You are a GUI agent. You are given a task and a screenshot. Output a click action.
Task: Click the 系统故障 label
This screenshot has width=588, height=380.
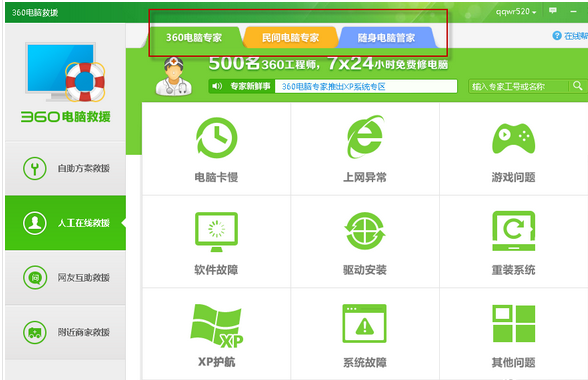pyautogui.click(x=365, y=362)
